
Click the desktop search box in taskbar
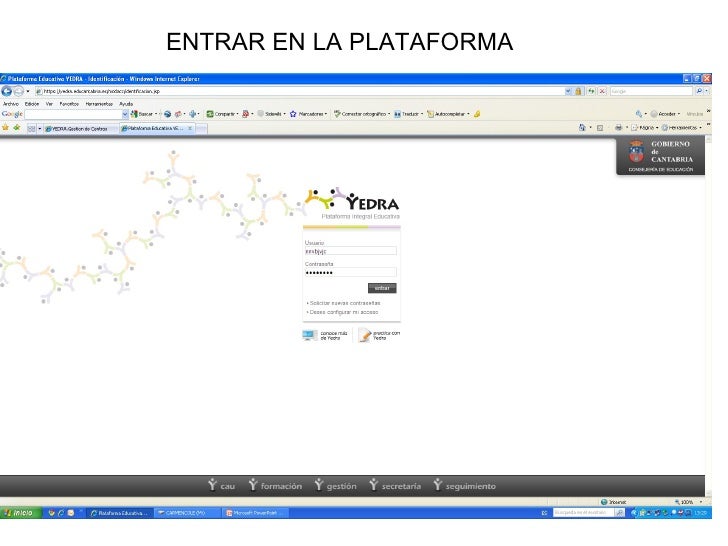coord(584,513)
